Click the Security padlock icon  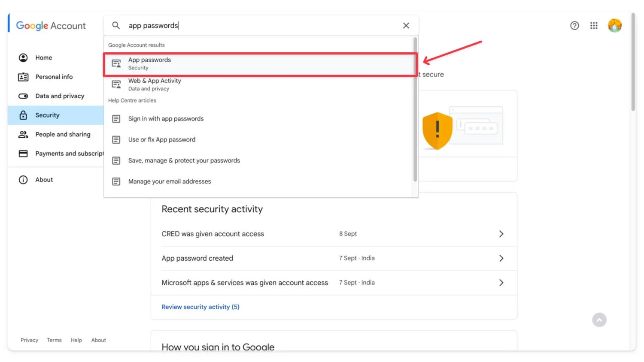point(23,115)
